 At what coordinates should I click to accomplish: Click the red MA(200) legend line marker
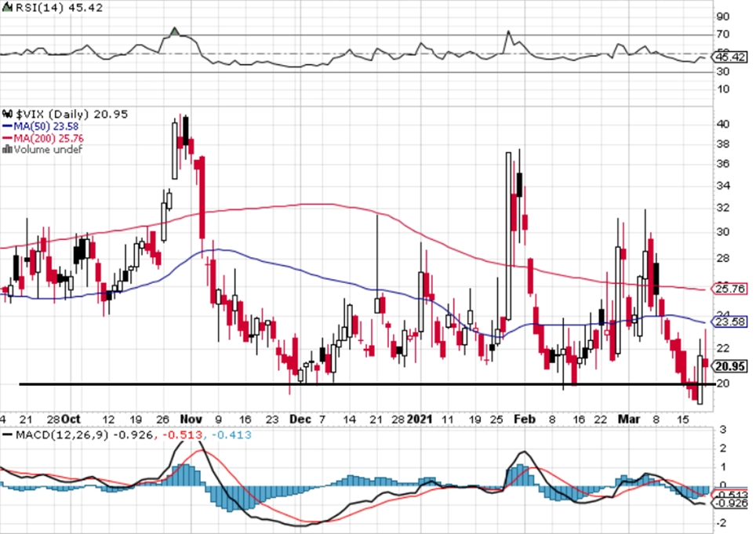point(7,138)
